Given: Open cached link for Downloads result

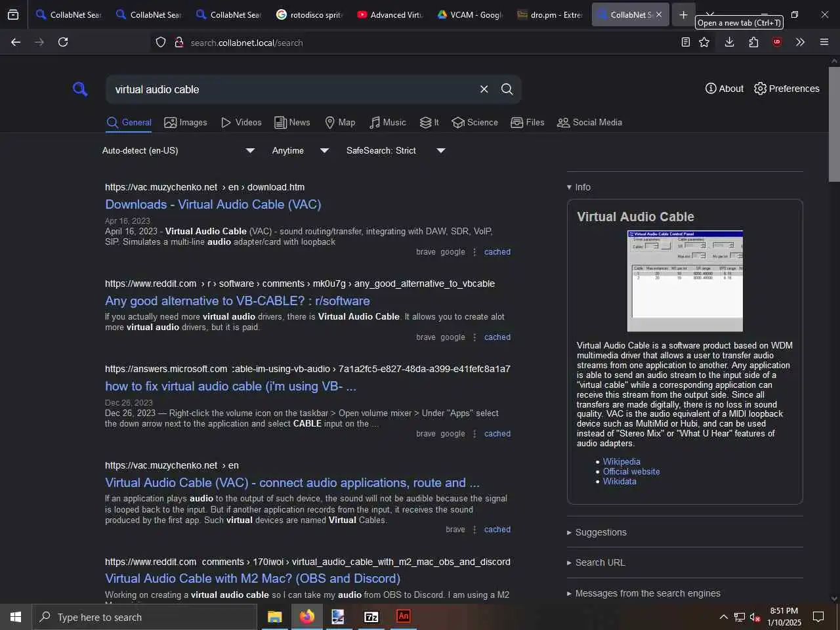Looking at the screenshot, I should pos(497,252).
